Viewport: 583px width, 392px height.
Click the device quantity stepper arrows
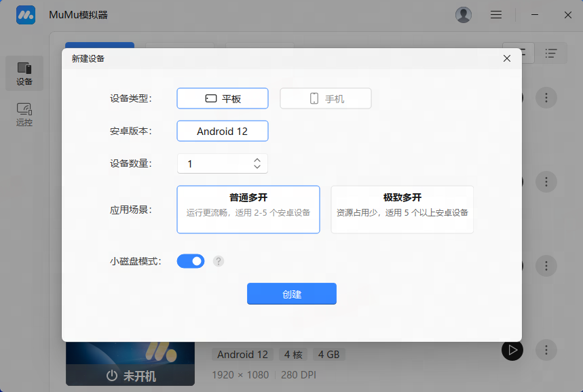pyautogui.click(x=257, y=163)
